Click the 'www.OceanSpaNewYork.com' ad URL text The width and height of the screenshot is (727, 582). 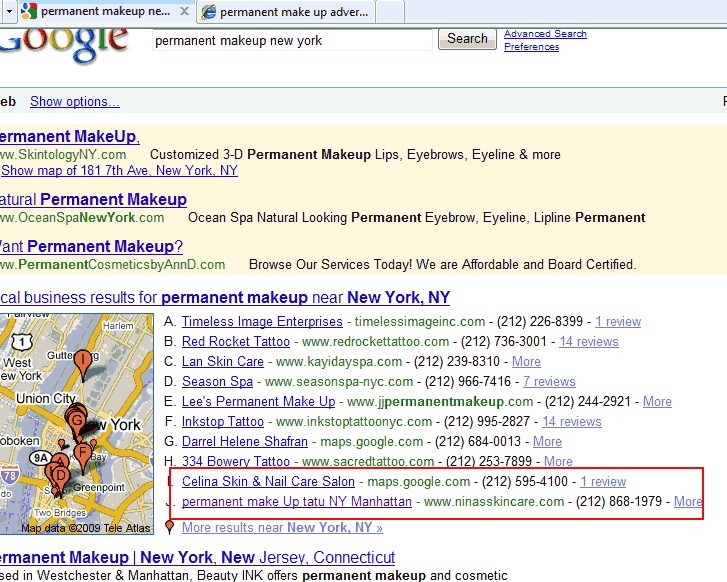tap(82, 217)
